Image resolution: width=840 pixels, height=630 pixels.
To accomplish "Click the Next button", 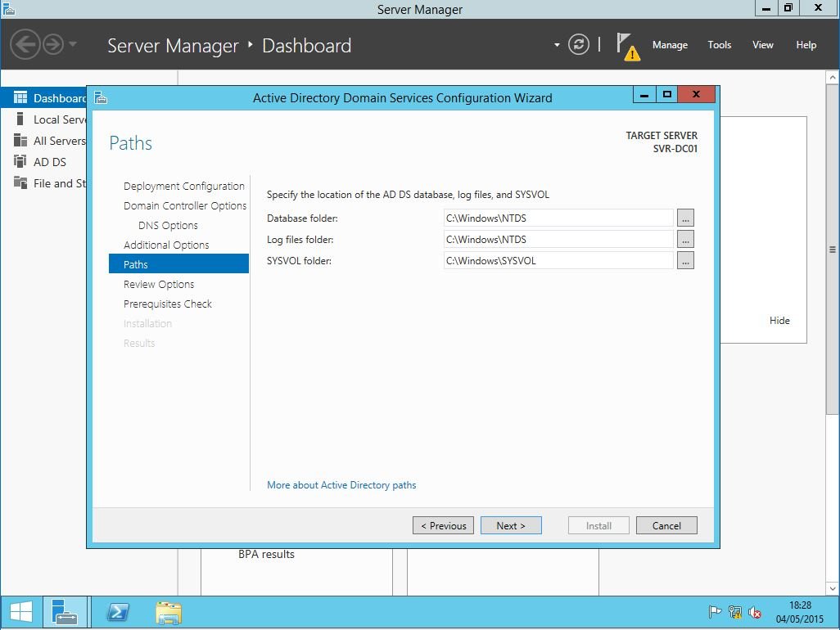I will point(511,526).
